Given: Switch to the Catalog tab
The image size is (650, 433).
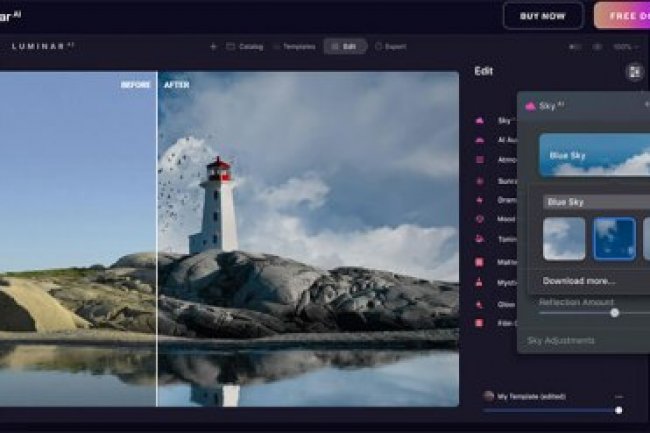Looking at the screenshot, I should (x=244, y=46).
